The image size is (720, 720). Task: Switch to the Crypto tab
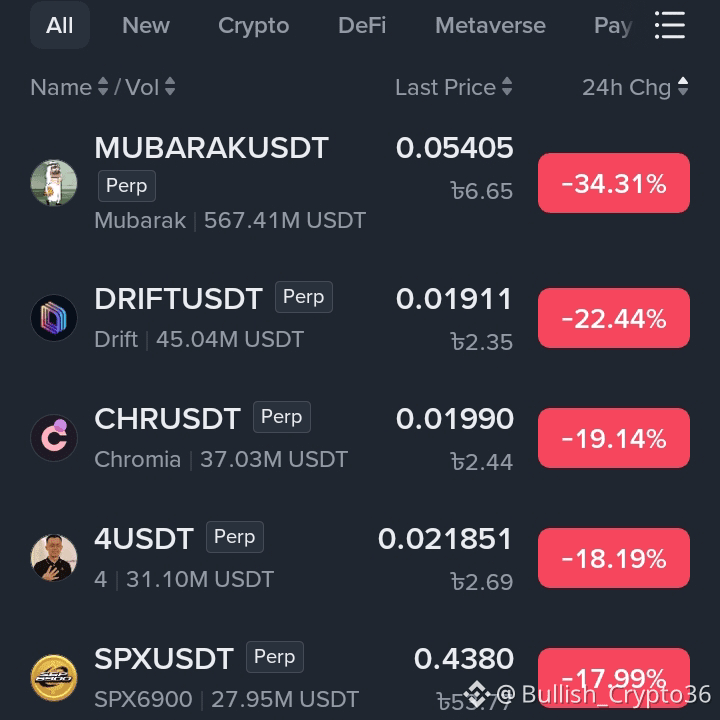point(253,25)
